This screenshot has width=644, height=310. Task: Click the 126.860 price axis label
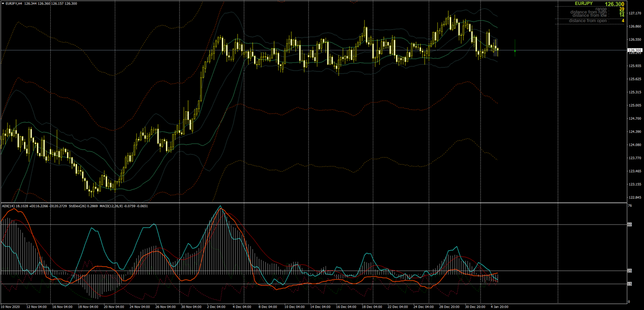(635, 27)
